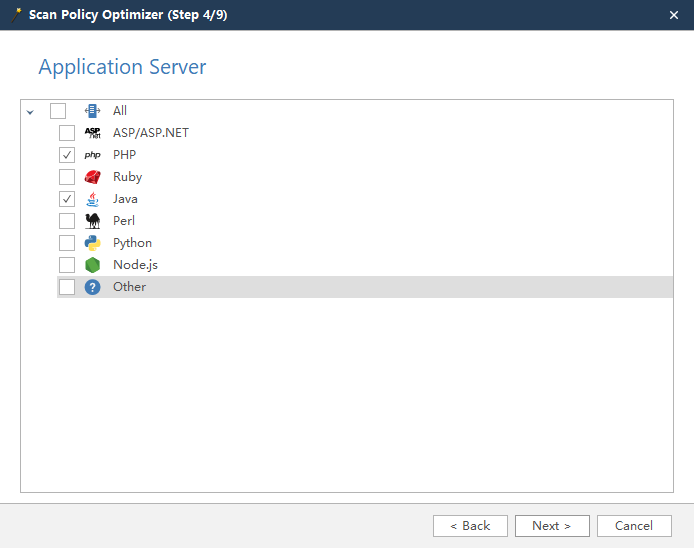Click the Perl camel icon
This screenshot has height=548, width=694.
93,220
